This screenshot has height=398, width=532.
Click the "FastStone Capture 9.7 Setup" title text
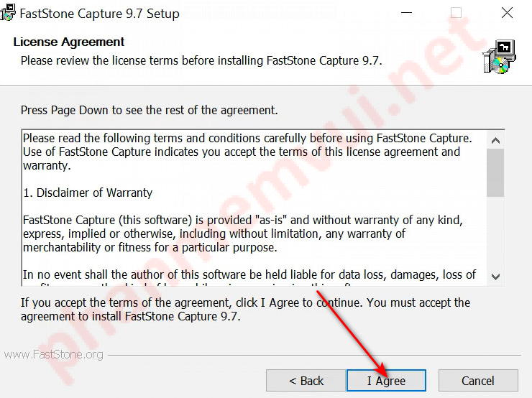point(99,14)
